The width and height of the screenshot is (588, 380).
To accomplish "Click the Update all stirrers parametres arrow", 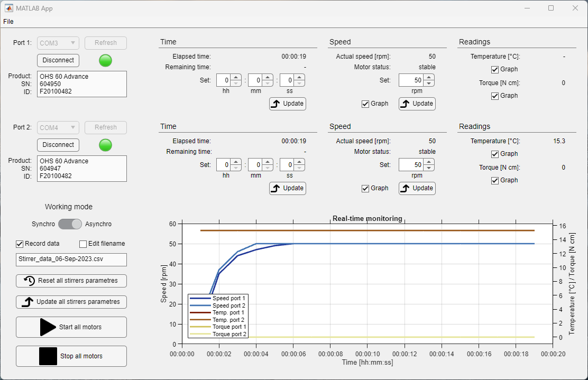I will coord(27,302).
